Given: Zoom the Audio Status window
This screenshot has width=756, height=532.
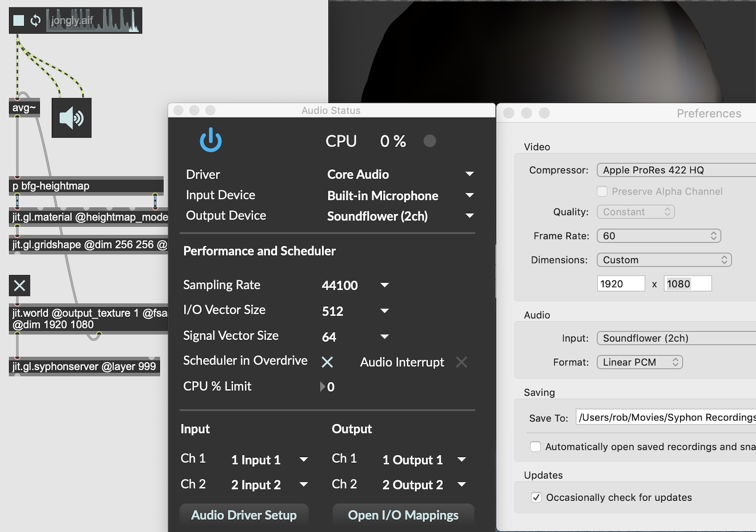Looking at the screenshot, I should pyautogui.click(x=210, y=110).
